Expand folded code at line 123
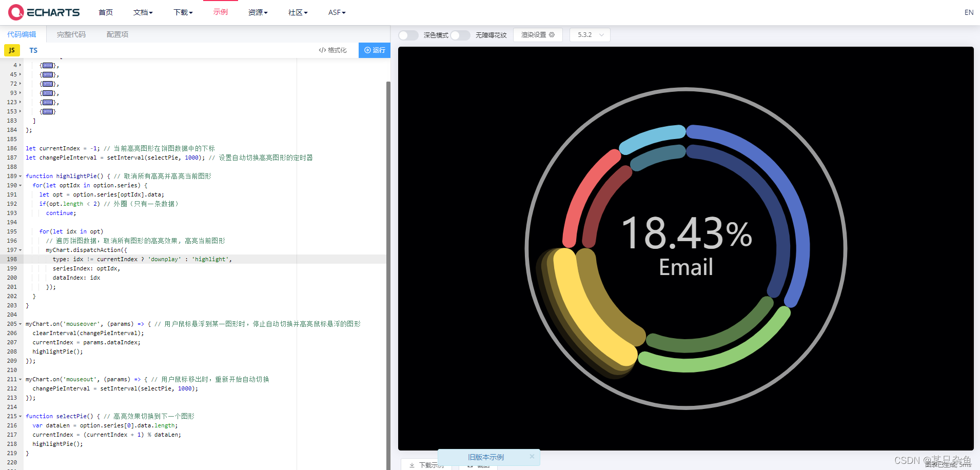Viewport: 980px width, 470px height. coord(21,102)
